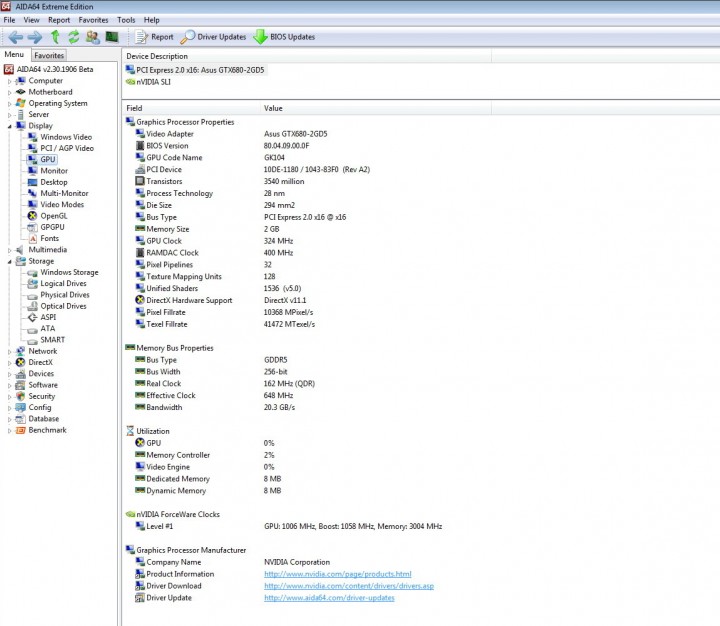Expand the Multimedia tree node
Image resolution: width=720 pixels, height=626 pixels.
pos(9,250)
